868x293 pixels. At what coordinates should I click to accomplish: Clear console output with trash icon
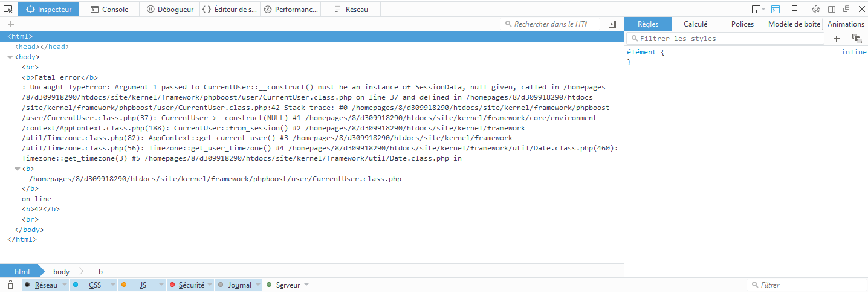10,285
